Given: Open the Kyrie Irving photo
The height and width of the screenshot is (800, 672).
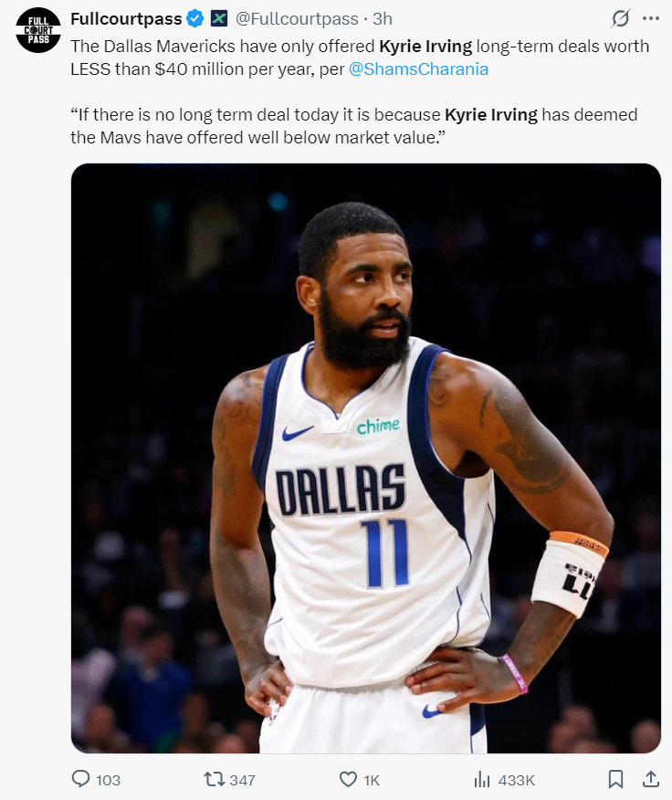Looking at the screenshot, I should (x=366, y=458).
